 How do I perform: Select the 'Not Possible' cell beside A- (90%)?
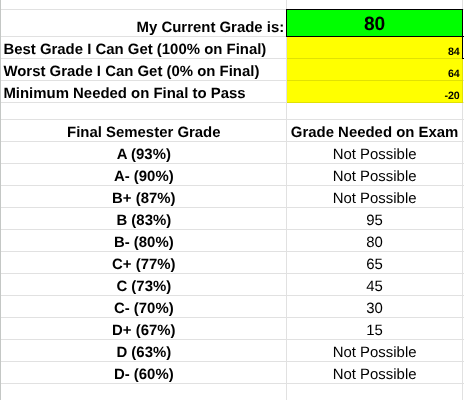point(374,175)
